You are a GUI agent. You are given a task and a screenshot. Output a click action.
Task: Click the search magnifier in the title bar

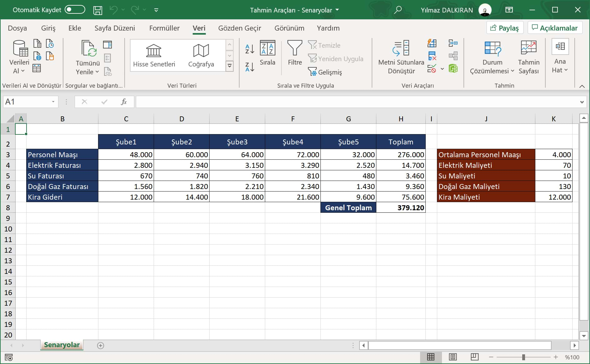tap(398, 10)
